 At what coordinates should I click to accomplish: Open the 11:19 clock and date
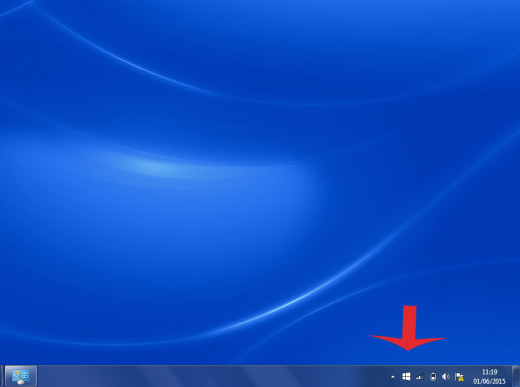[489, 376]
